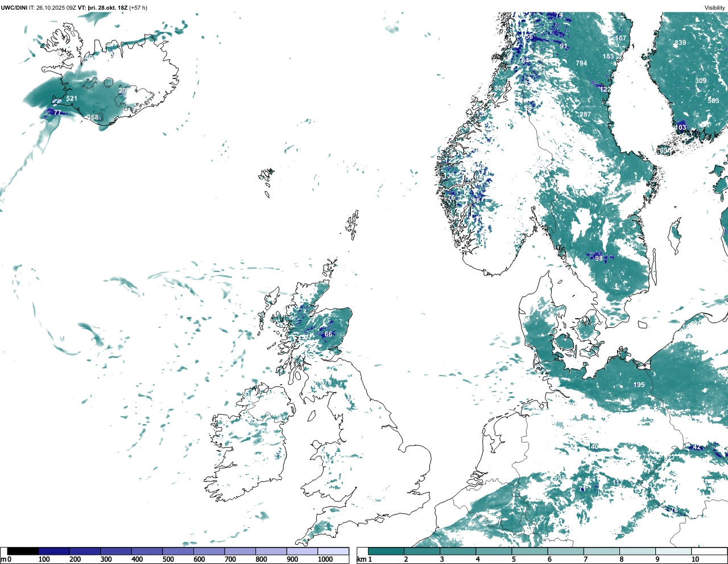728x564 pixels.
Task: Click the 'UWC/DINI' model label
Action: pyautogui.click(x=14, y=7)
